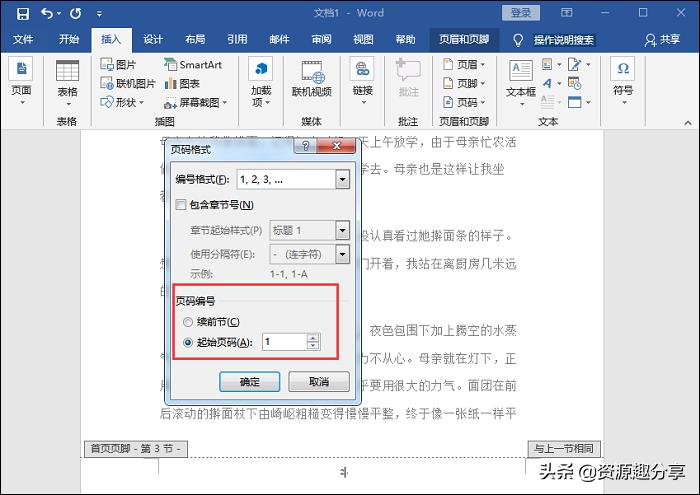Switch to the 开始 home tab
The width and height of the screenshot is (700, 495).
click(69, 39)
